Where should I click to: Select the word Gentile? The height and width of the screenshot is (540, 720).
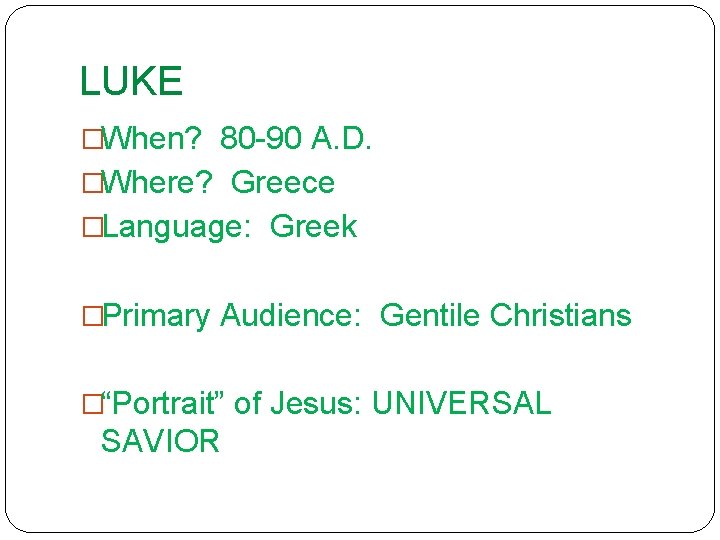(x=431, y=317)
